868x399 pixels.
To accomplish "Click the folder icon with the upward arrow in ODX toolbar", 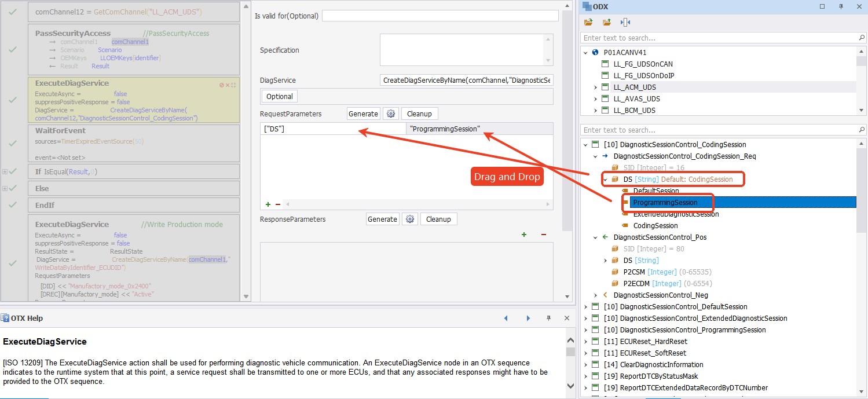I will (607, 23).
